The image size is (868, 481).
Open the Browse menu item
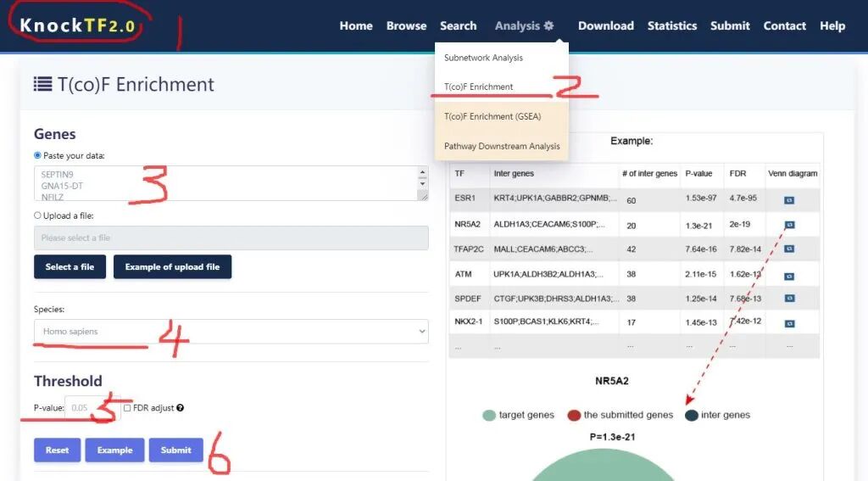pos(406,25)
